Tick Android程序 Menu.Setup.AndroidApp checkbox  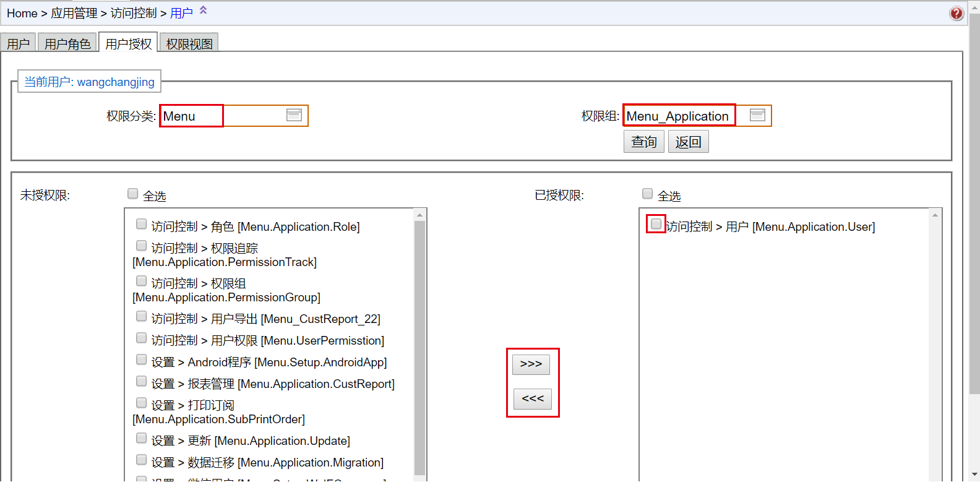(x=141, y=359)
